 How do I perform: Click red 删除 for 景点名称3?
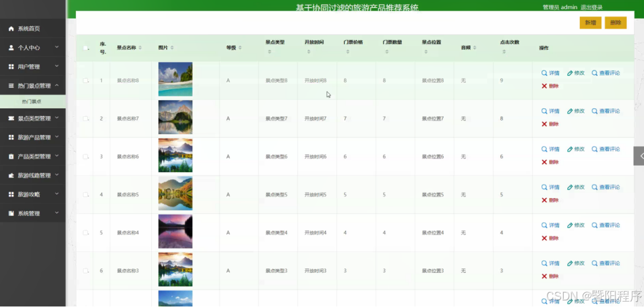tap(550, 276)
